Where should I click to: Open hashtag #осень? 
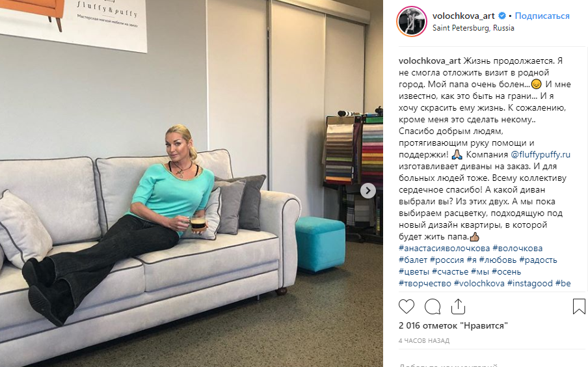click(506, 272)
